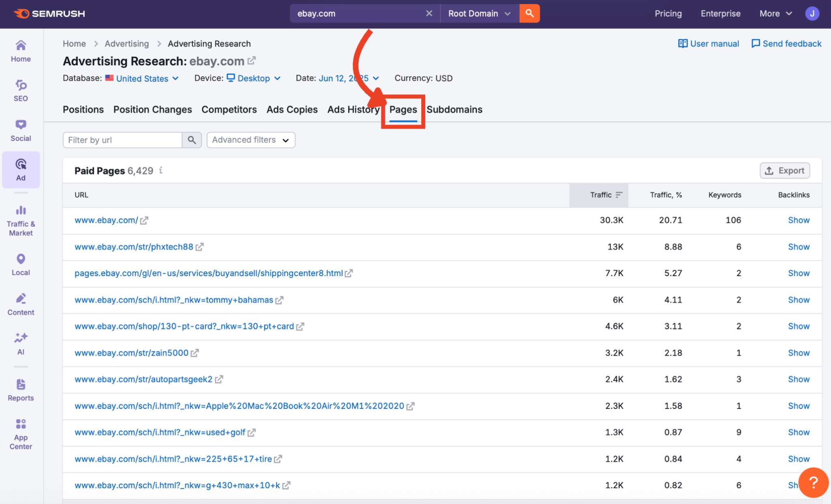The width and height of the screenshot is (831, 504).
Task: Run the search with the orange magnifier
Action: 529,13
